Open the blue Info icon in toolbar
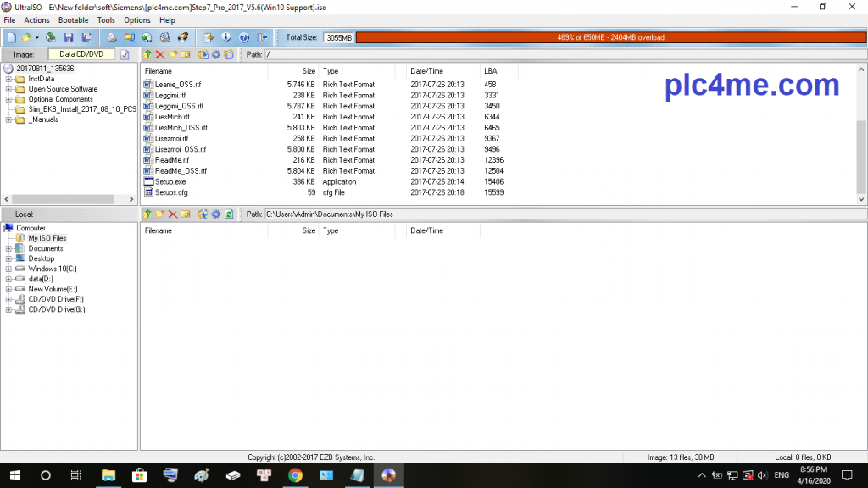This screenshot has width=868, height=488. [x=226, y=37]
